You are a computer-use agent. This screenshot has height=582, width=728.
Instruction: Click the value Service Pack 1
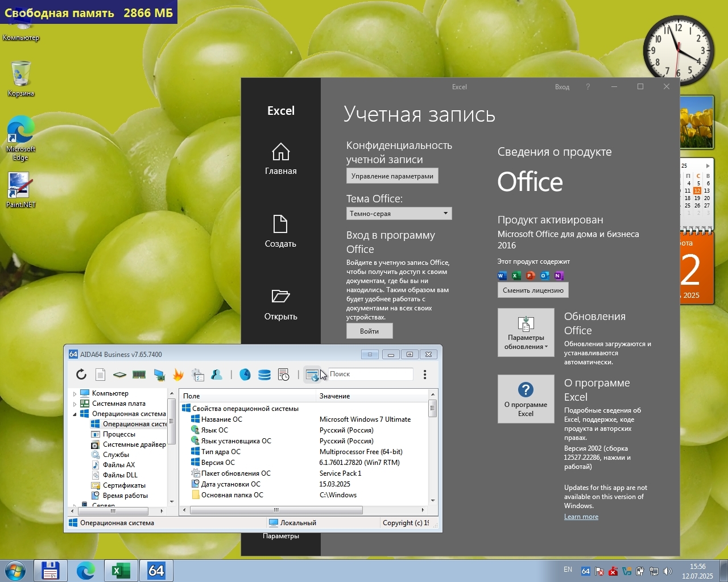pos(340,473)
